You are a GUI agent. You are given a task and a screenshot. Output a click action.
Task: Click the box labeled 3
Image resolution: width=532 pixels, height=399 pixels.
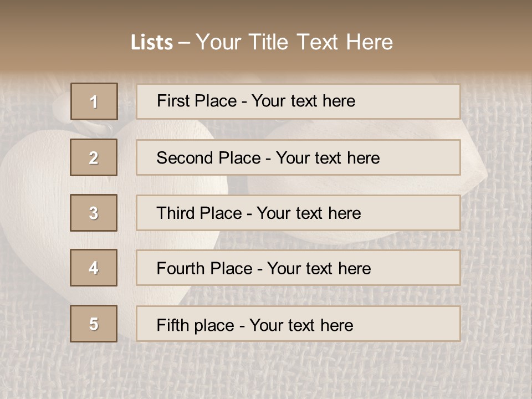94,213
